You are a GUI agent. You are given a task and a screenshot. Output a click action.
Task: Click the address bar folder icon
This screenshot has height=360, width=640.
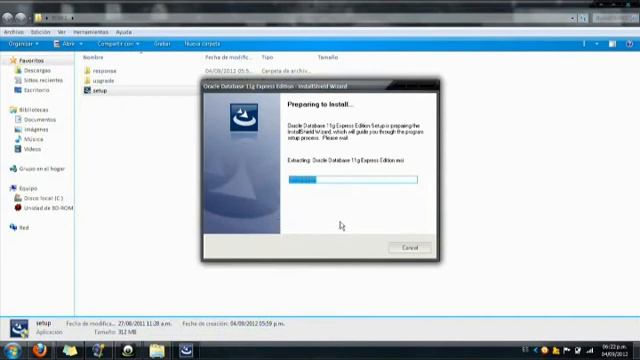(x=38, y=18)
